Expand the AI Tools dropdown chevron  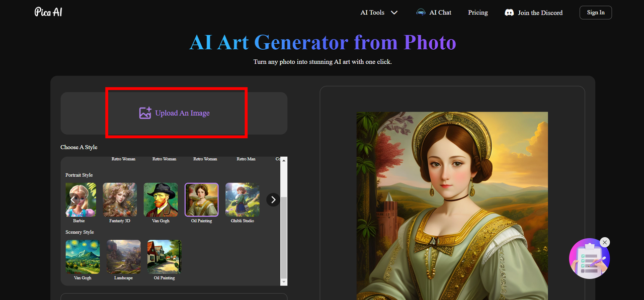[x=394, y=13]
